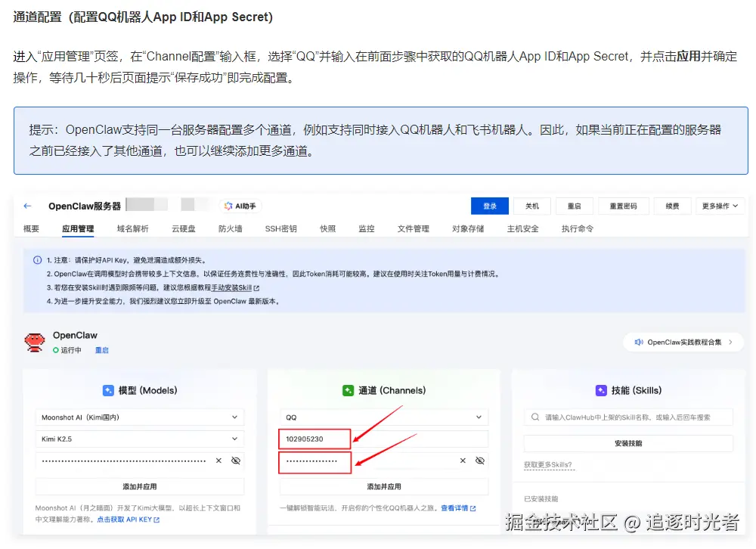Open the 主机安全 tab
This screenshot has height=549, width=756.
(522, 228)
